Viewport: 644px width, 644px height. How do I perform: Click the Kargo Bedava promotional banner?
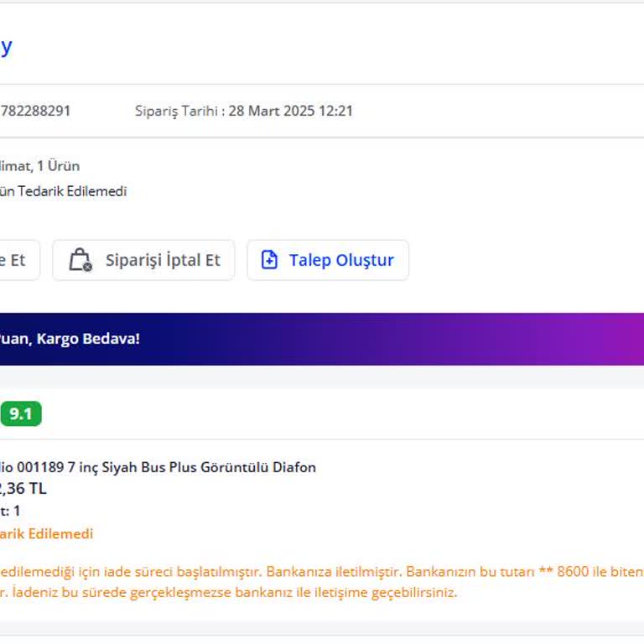click(x=322, y=340)
